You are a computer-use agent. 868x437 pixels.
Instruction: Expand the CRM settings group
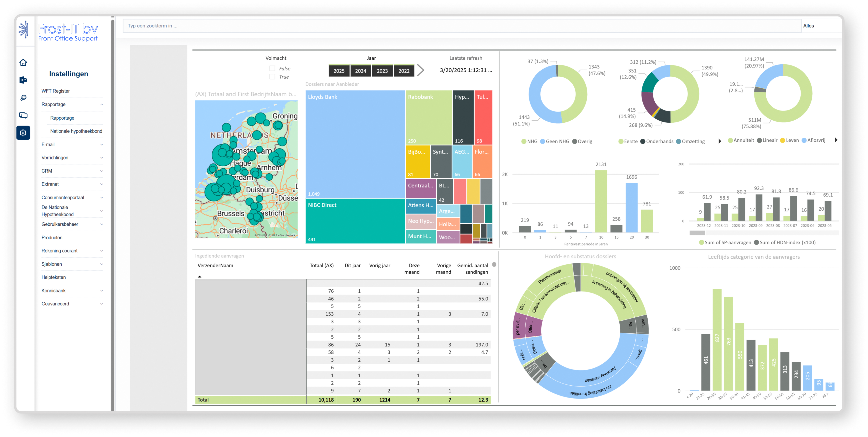[x=101, y=171]
